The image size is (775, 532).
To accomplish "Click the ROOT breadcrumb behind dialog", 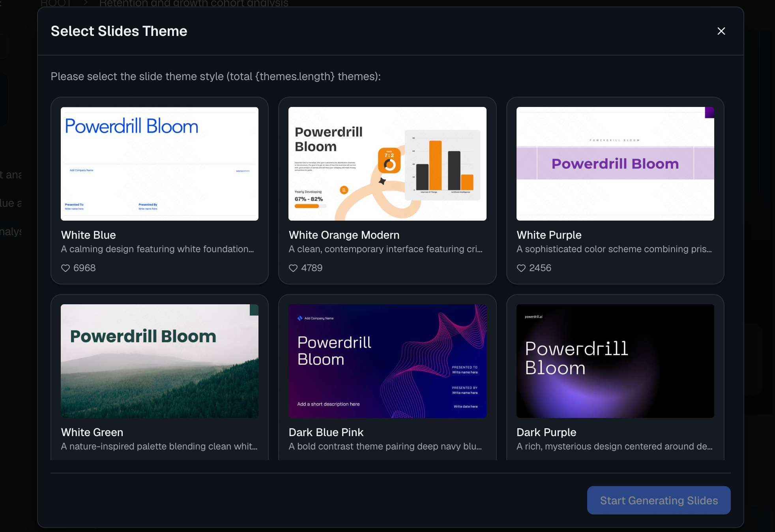I will tap(56, 3).
